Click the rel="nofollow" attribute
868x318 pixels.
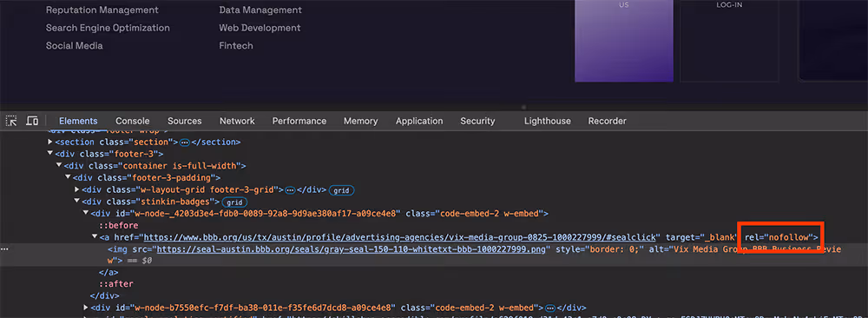[778, 237]
